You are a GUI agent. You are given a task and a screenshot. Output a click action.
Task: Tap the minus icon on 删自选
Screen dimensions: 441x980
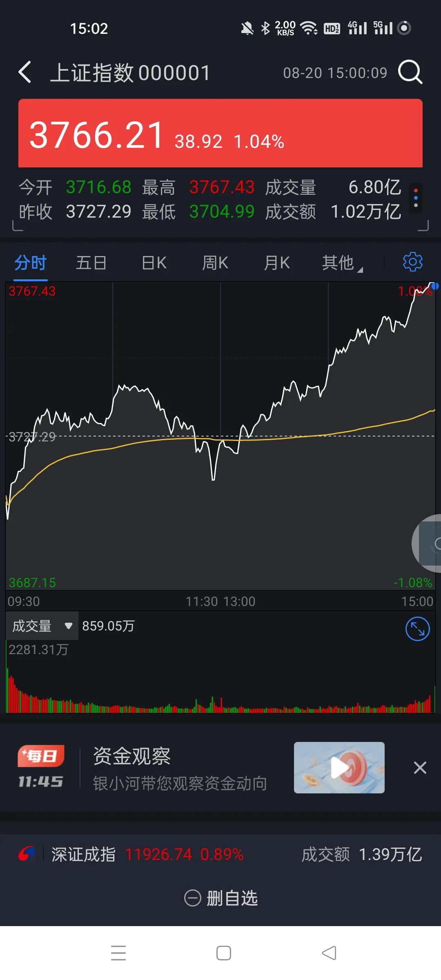(x=193, y=898)
